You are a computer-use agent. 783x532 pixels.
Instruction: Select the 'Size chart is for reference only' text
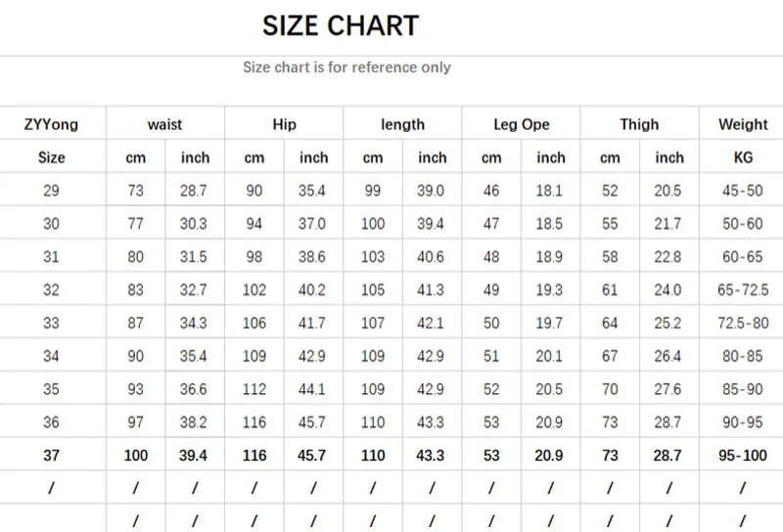click(347, 67)
